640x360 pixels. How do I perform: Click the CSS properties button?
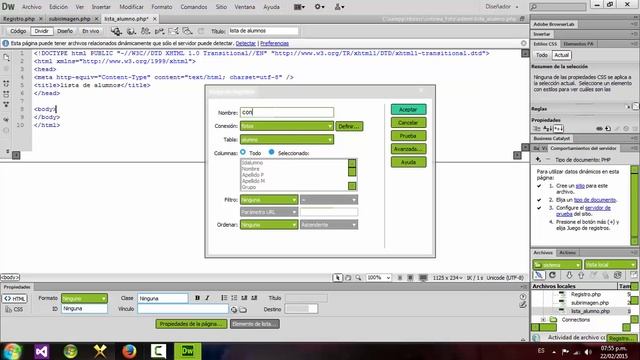pyautogui.click(x=15, y=309)
